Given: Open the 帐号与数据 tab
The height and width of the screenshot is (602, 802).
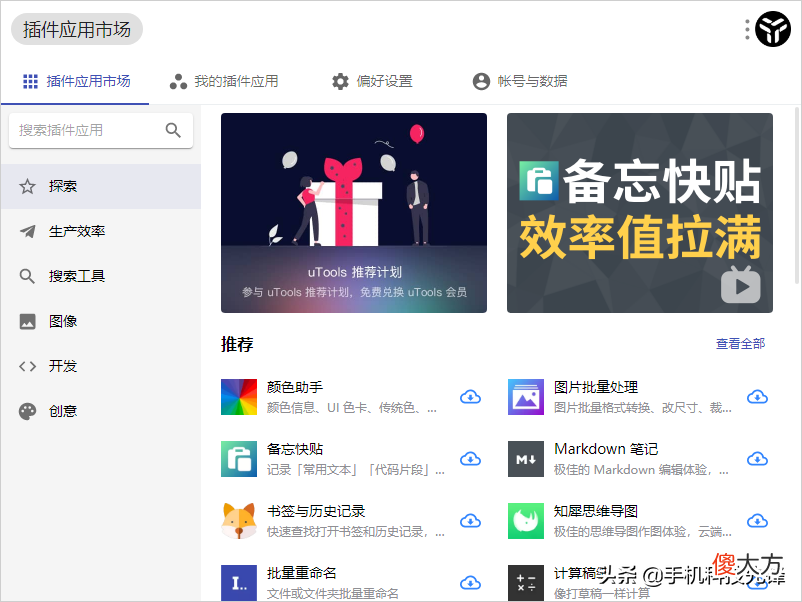Looking at the screenshot, I should pyautogui.click(x=520, y=81).
